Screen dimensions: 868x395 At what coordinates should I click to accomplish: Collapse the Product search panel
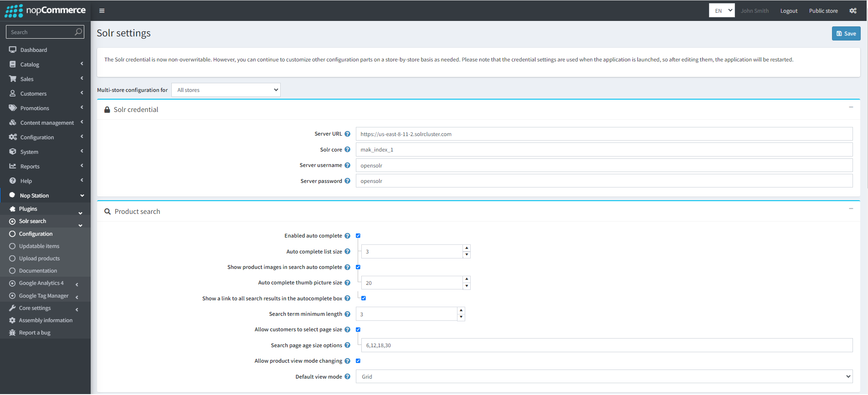coord(851,209)
